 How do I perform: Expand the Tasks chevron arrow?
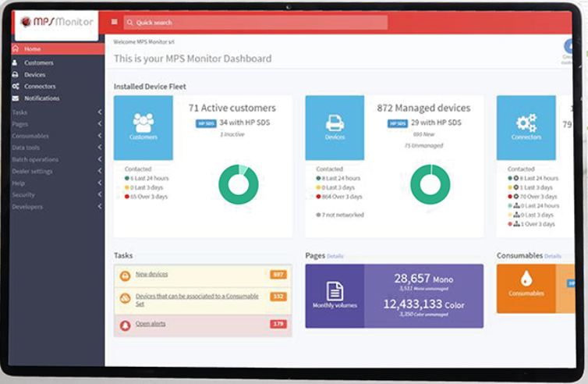pyautogui.click(x=99, y=112)
